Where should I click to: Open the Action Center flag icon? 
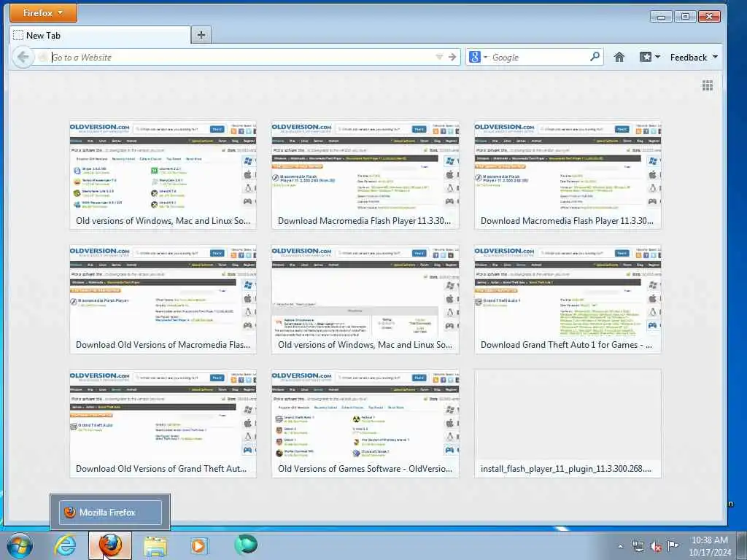(x=673, y=545)
